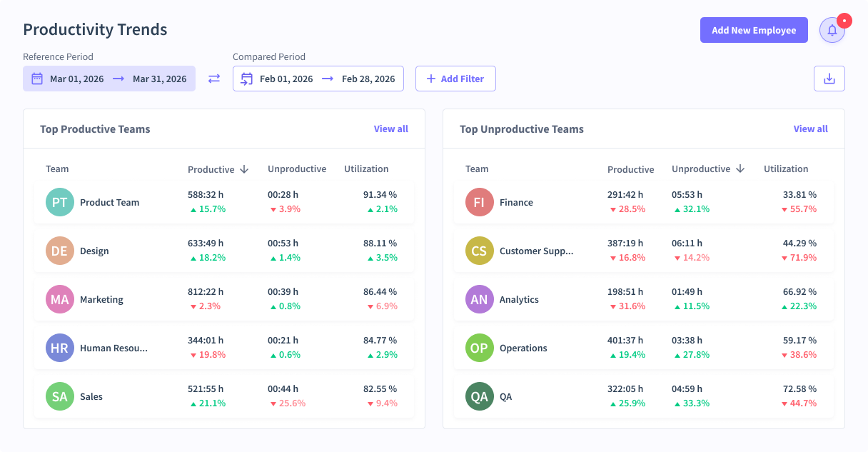Click the PT Product Team avatar
This screenshot has height=452, width=868.
pyautogui.click(x=60, y=202)
